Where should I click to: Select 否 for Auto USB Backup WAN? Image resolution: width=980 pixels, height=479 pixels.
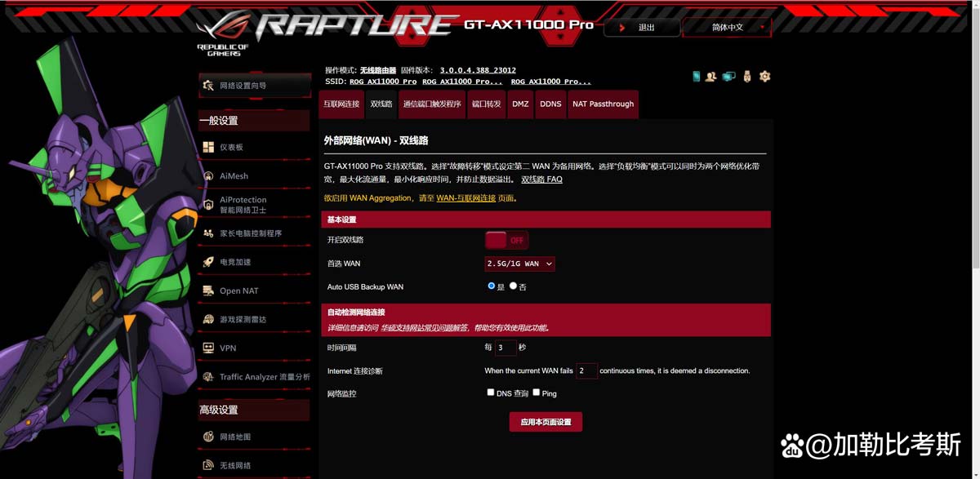(513, 286)
